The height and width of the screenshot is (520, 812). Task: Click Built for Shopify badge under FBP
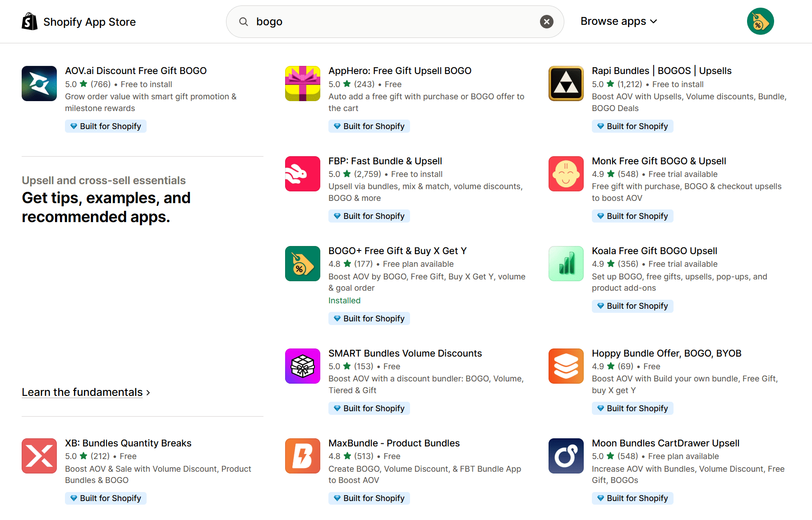(x=369, y=216)
